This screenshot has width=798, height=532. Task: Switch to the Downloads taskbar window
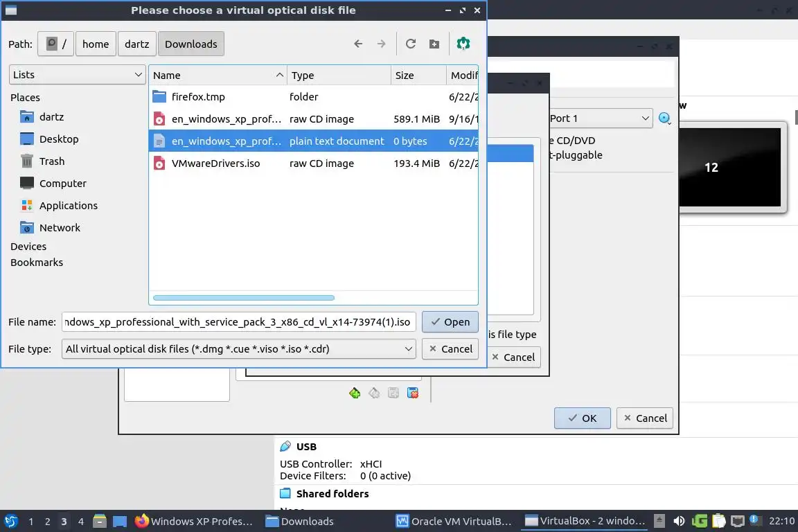tap(300, 522)
